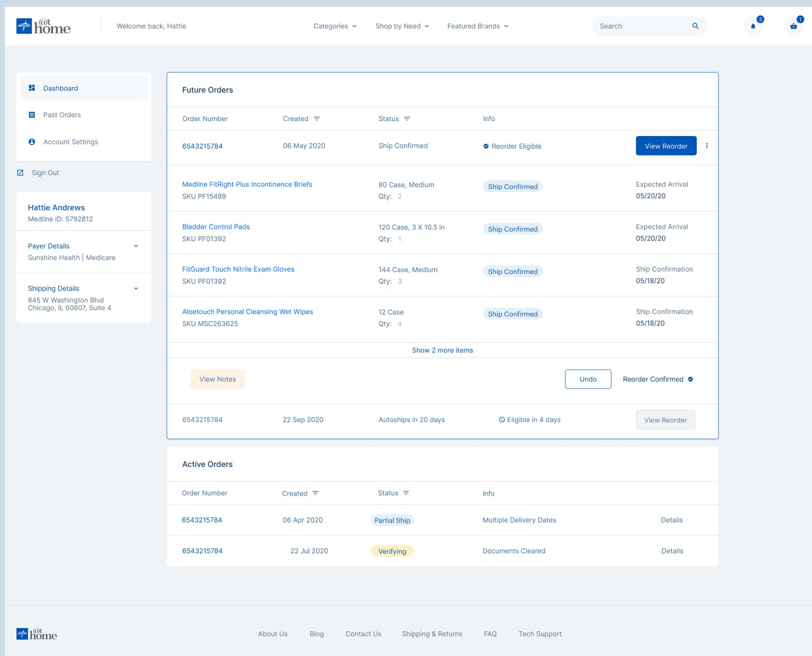Screen dimensions: 812x656
Task: Click the SKU MSC263625 text
Action: click(x=210, y=324)
